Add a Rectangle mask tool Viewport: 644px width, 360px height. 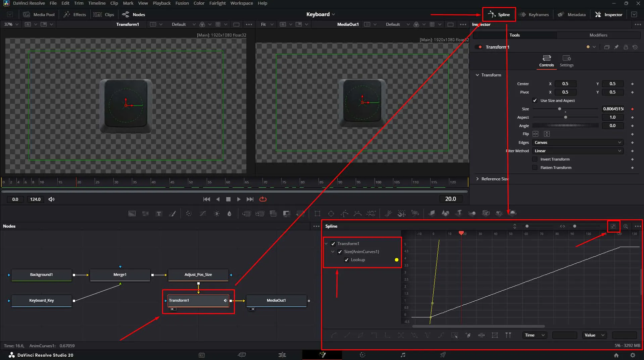click(x=317, y=214)
